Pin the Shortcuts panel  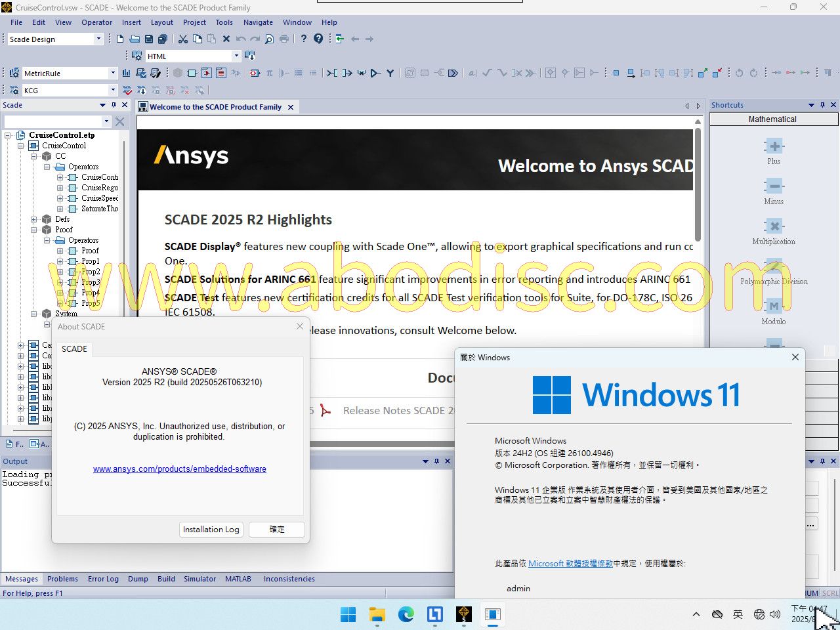pyautogui.click(x=822, y=105)
